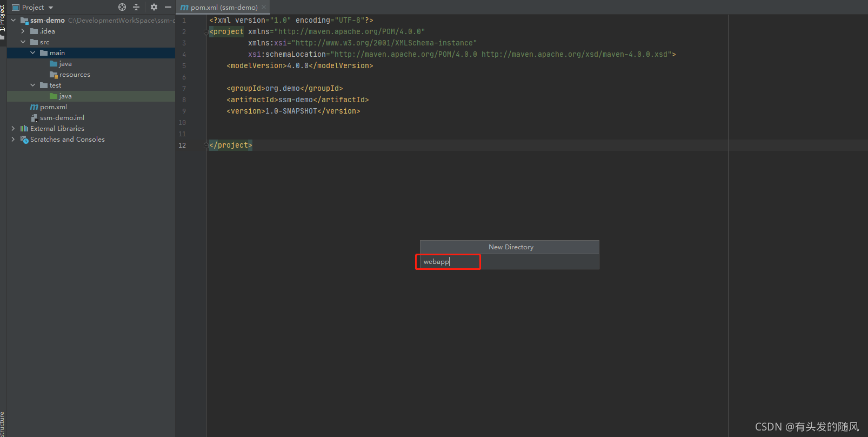Click line number 12 in the gutter
This screenshot has width=868, height=437.
coord(182,145)
